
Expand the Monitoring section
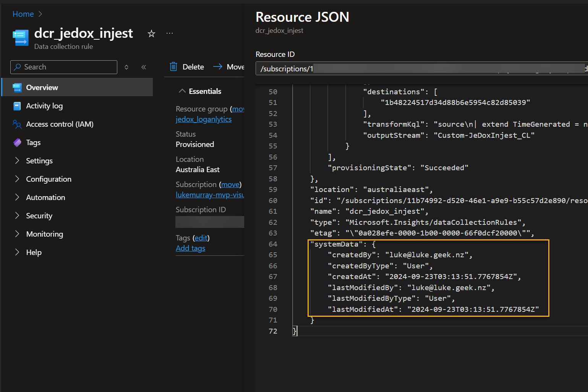(17, 234)
